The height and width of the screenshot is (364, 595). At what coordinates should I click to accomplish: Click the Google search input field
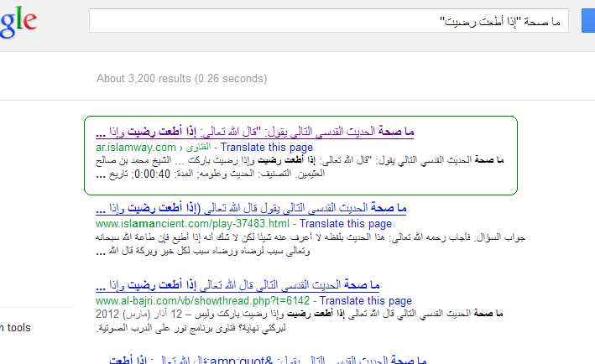pos(329,20)
